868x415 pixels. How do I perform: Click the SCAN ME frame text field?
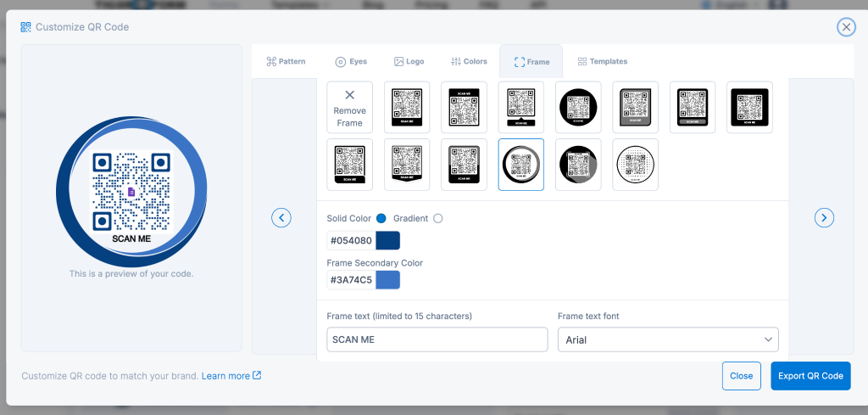(x=437, y=339)
